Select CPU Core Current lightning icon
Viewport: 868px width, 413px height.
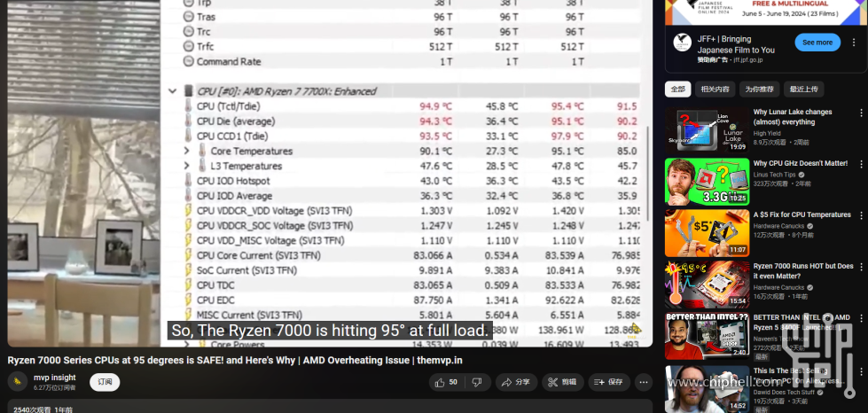[189, 255]
